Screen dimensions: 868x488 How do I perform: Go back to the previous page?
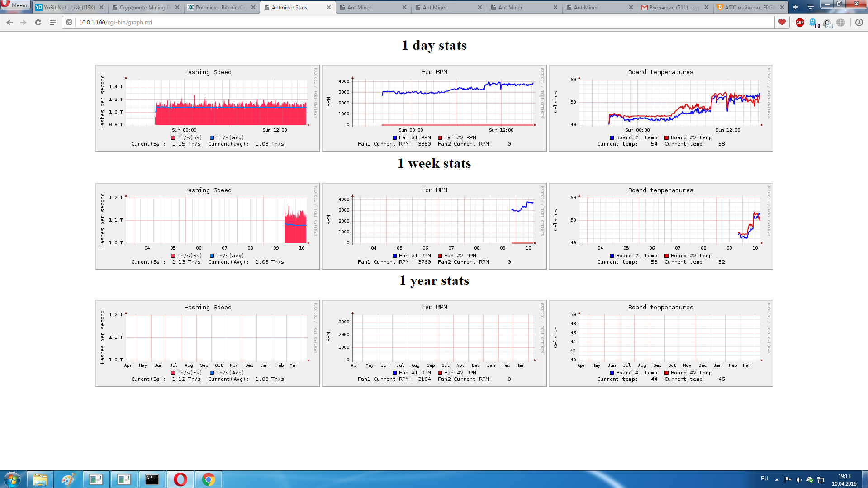(9, 22)
